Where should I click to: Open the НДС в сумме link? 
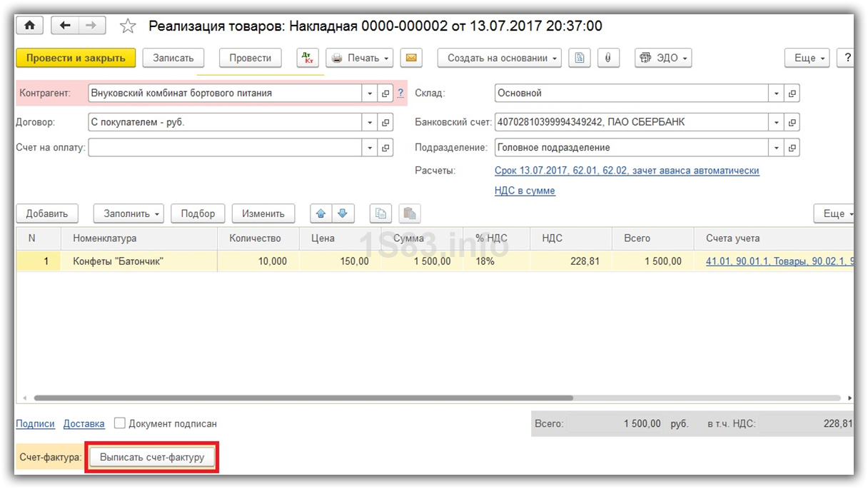tap(525, 191)
